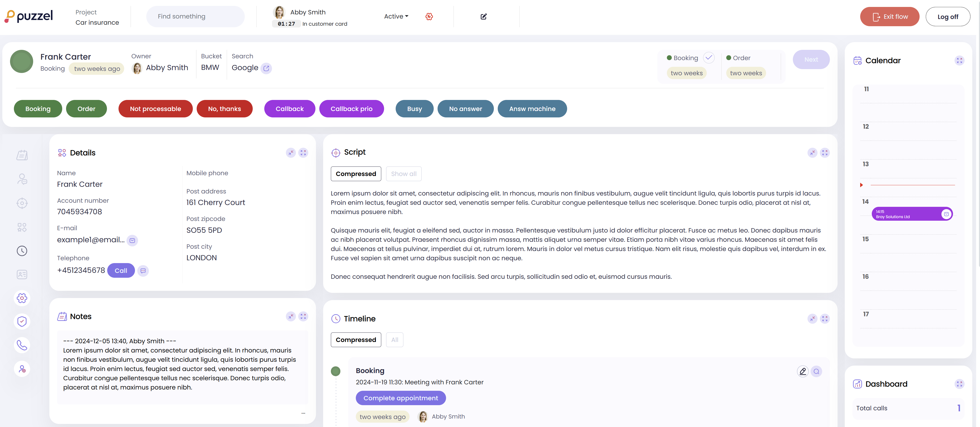Viewport: 980px width, 427px height.
Task: Click the compose note icon in the top bar
Action: 484,16
